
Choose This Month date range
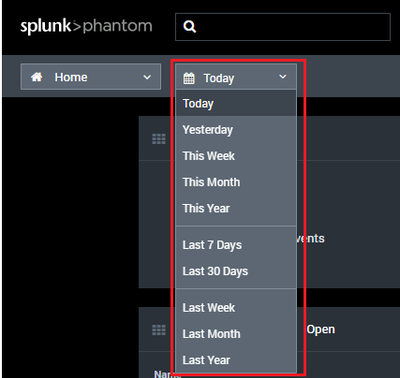point(236,182)
